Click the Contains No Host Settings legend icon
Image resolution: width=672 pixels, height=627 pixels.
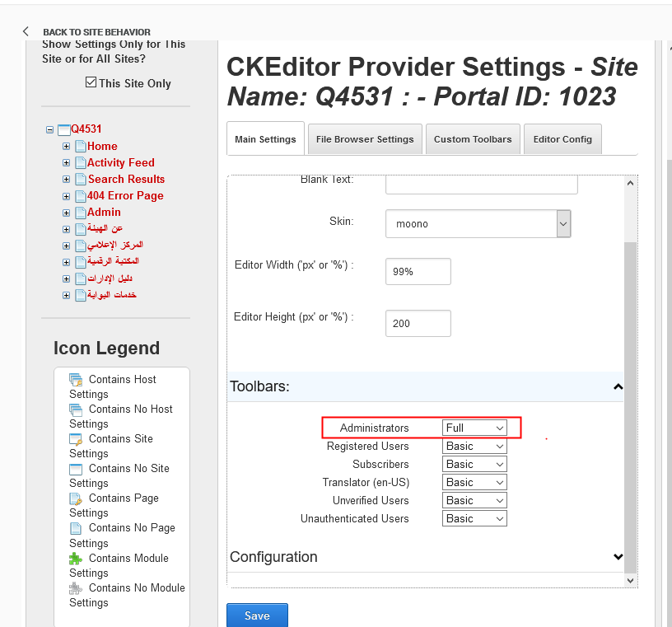[x=76, y=409]
